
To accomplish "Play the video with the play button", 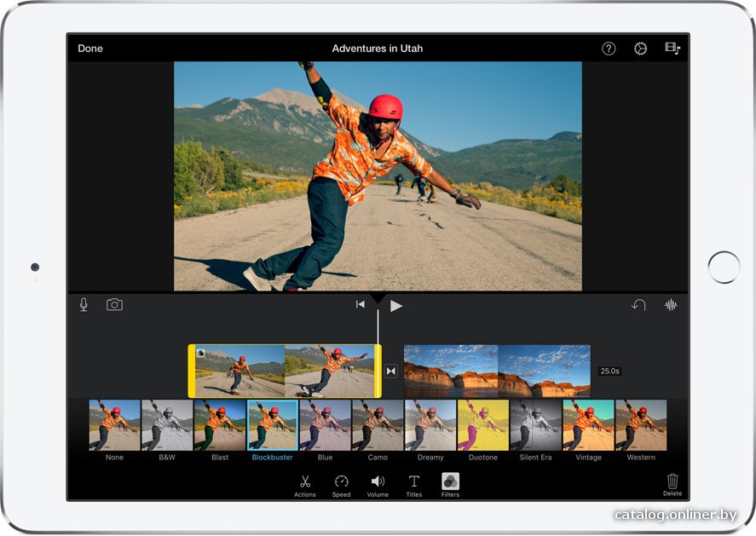I will tap(395, 306).
